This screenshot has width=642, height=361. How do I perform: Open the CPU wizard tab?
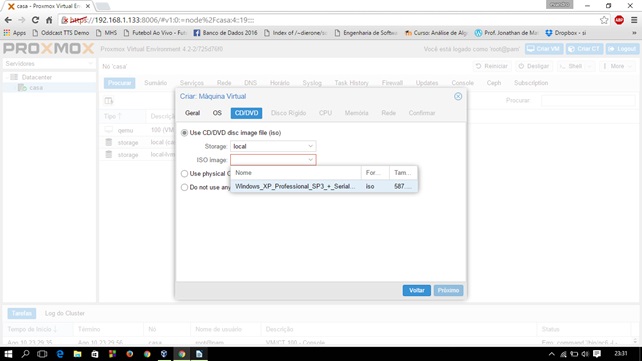pyautogui.click(x=325, y=113)
